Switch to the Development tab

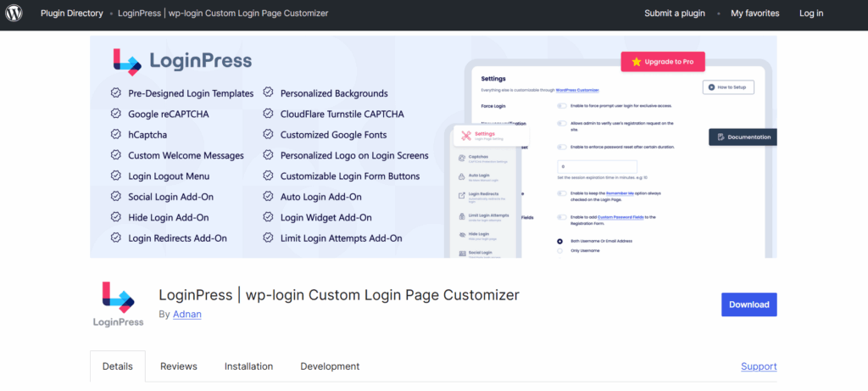tap(330, 366)
